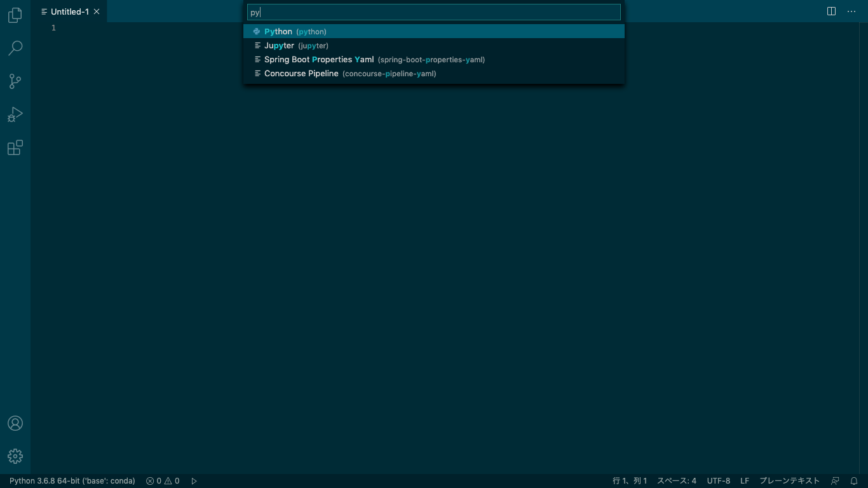Viewport: 868px width, 488px height.
Task: Open the Manage gear menu
Action: 15,456
